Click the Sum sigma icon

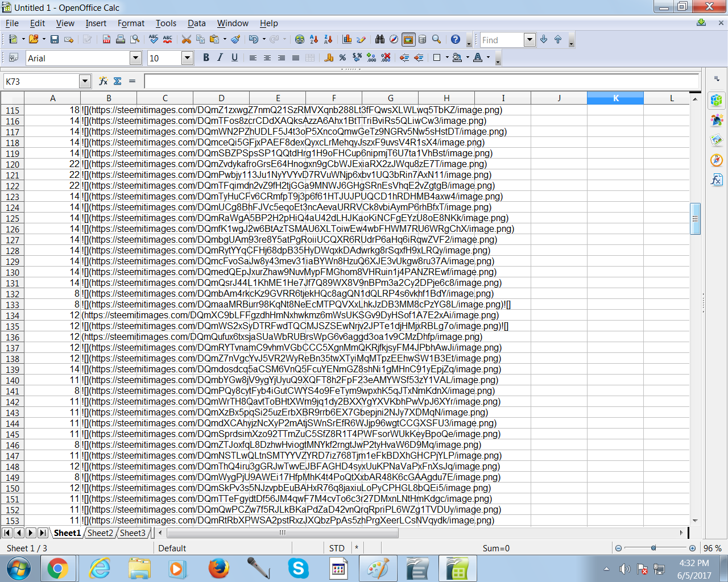(118, 81)
